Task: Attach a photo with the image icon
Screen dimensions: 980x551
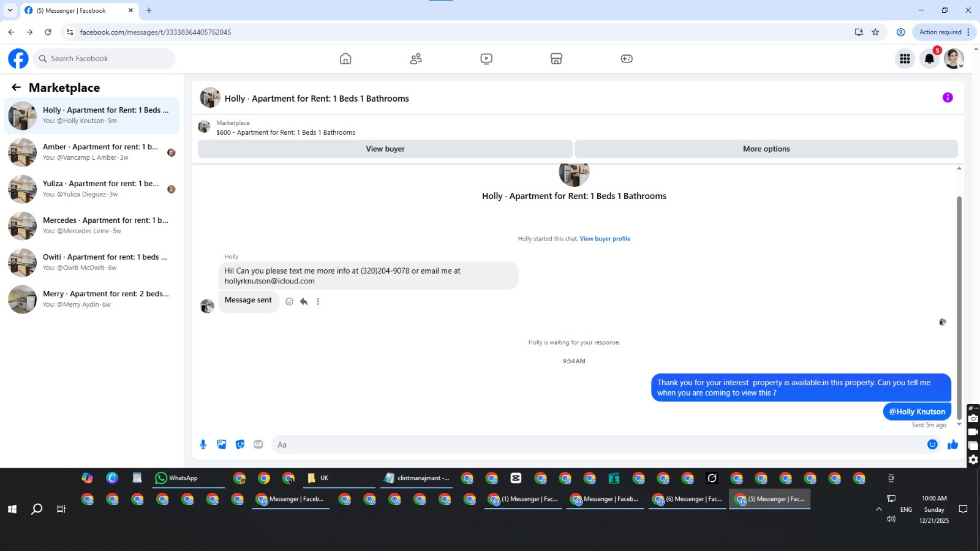Action: pos(222,444)
